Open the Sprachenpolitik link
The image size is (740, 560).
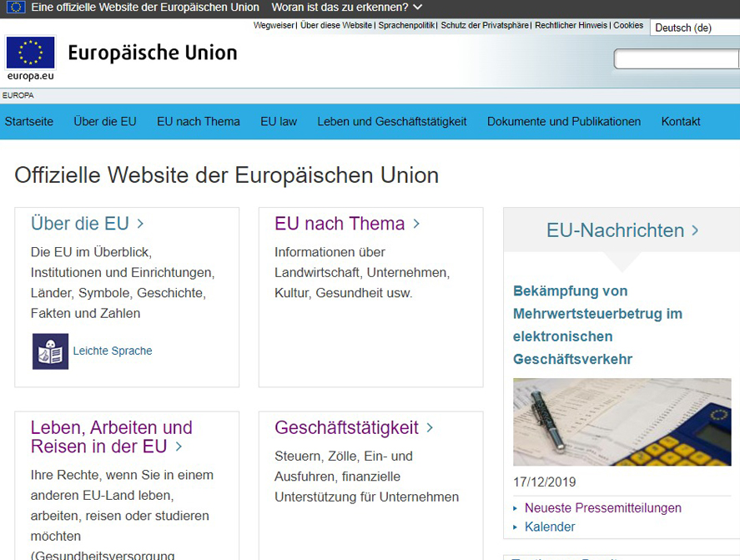(406, 26)
